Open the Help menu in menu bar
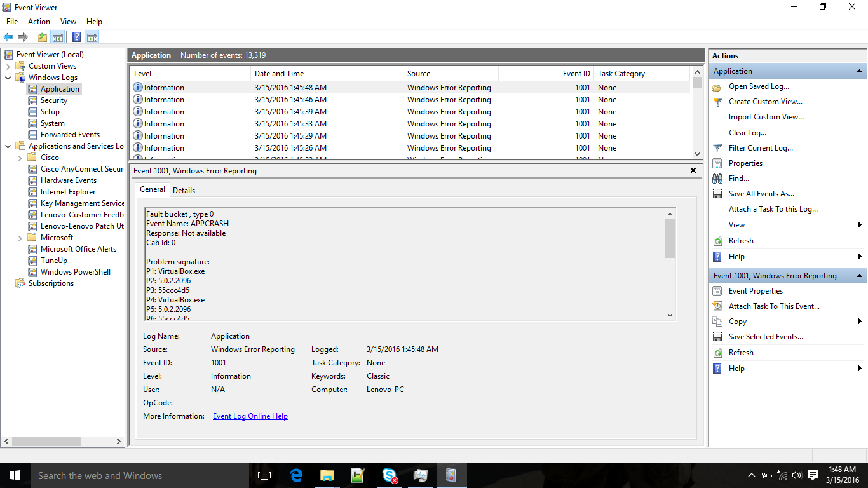The width and height of the screenshot is (868, 488). click(x=94, y=22)
